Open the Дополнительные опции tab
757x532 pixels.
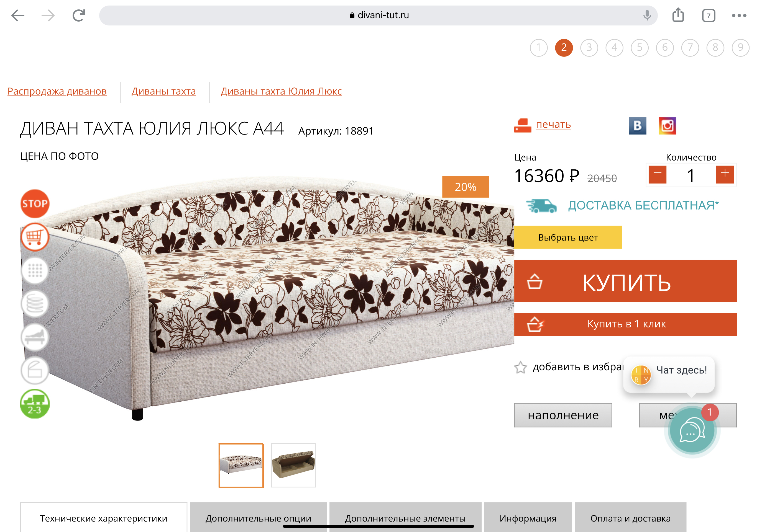tap(258, 518)
